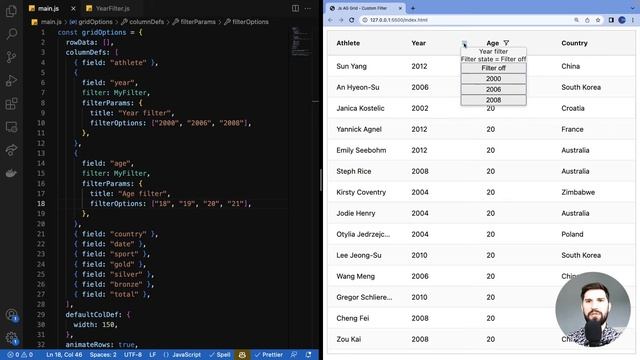Open the Live Share activity bar icon
640x360 pixels.
[11, 150]
